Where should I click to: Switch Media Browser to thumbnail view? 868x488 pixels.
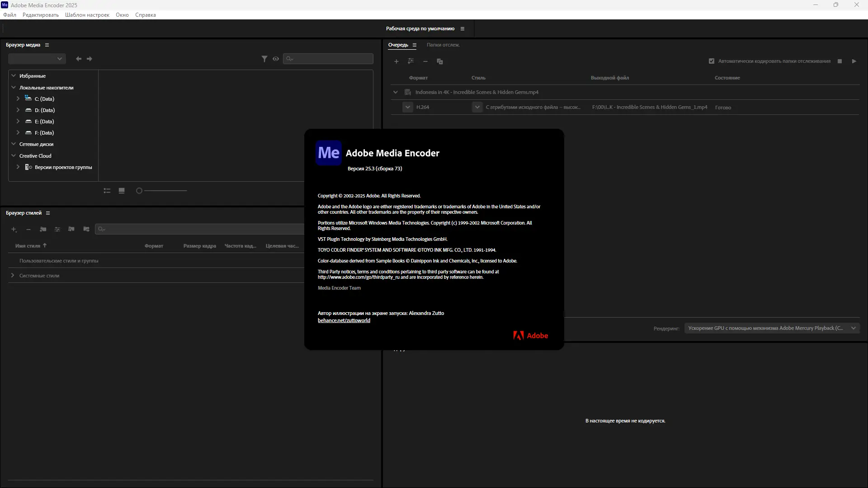coord(122,191)
